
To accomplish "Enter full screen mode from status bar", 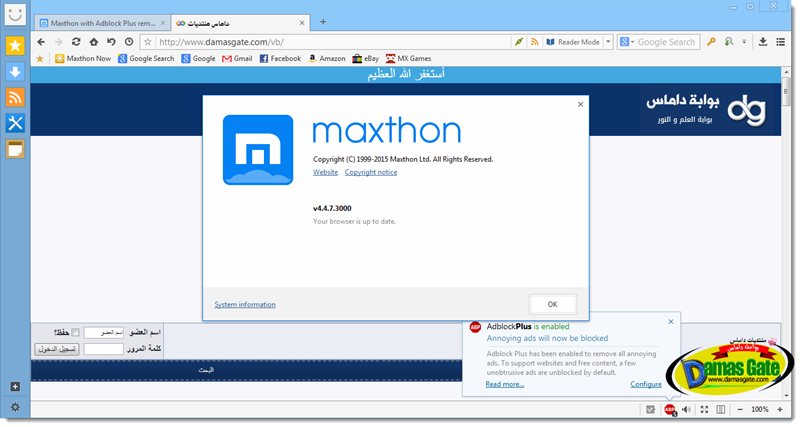I will [704, 409].
